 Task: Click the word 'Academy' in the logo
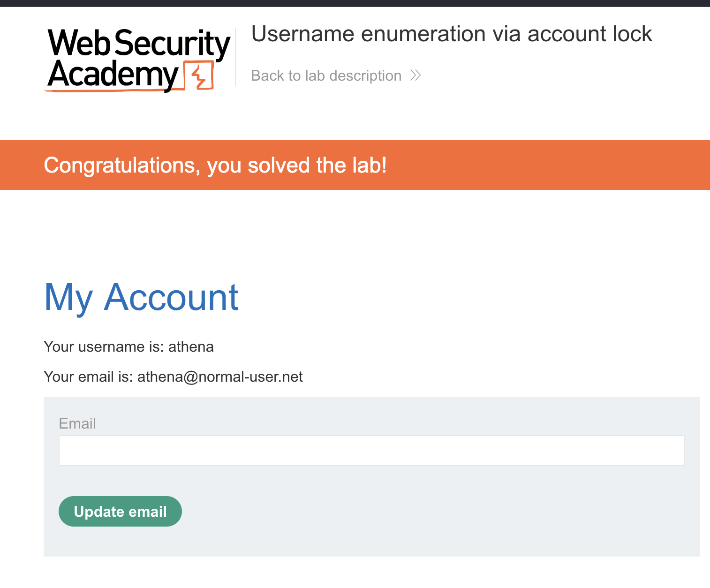[113, 75]
